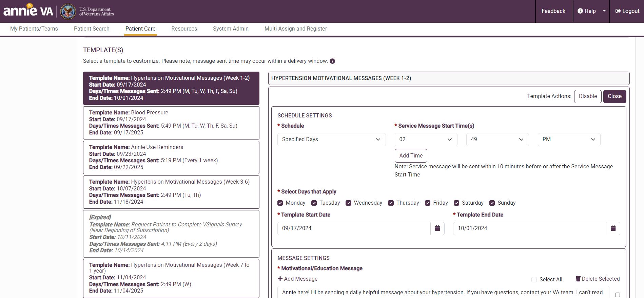Screen dimensions: 644x298
Task: Select Hypertension Motivational Messages (Week 7 to 1 year) template
Action: click(171, 278)
